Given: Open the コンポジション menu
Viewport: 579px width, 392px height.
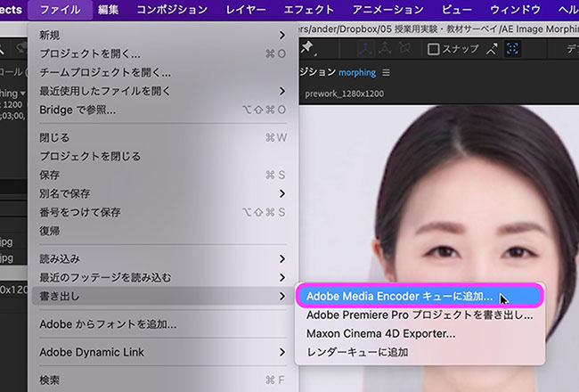Looking at the screenshot, I should coord(172,10).
